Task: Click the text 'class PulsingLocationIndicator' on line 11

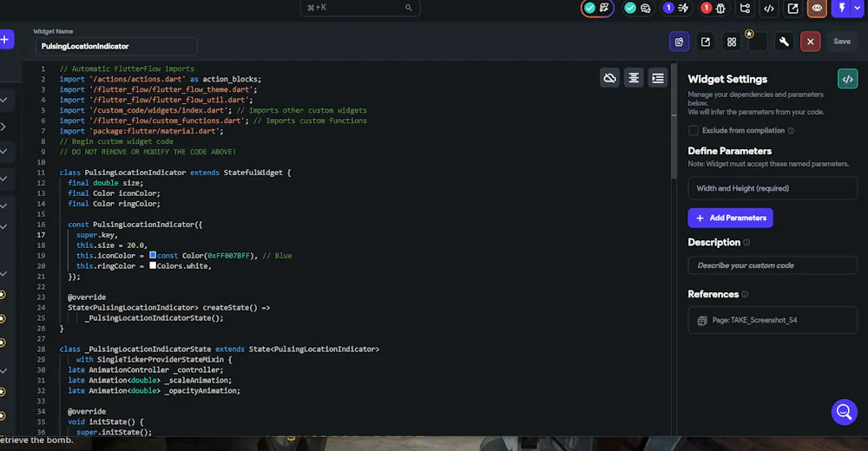Action: pos(123,173)
